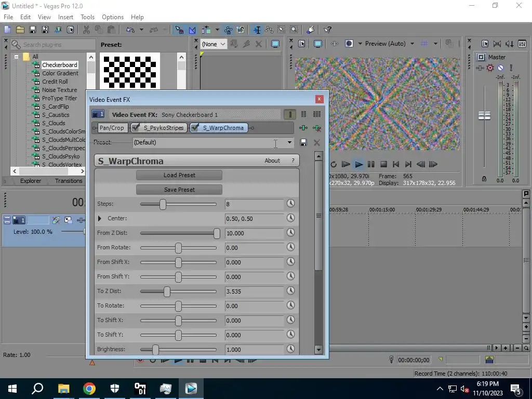Screen dimensions: 532x399
Task: Uncheck the S_WarpChroma effect checkbox
Action: pos(195,128)
